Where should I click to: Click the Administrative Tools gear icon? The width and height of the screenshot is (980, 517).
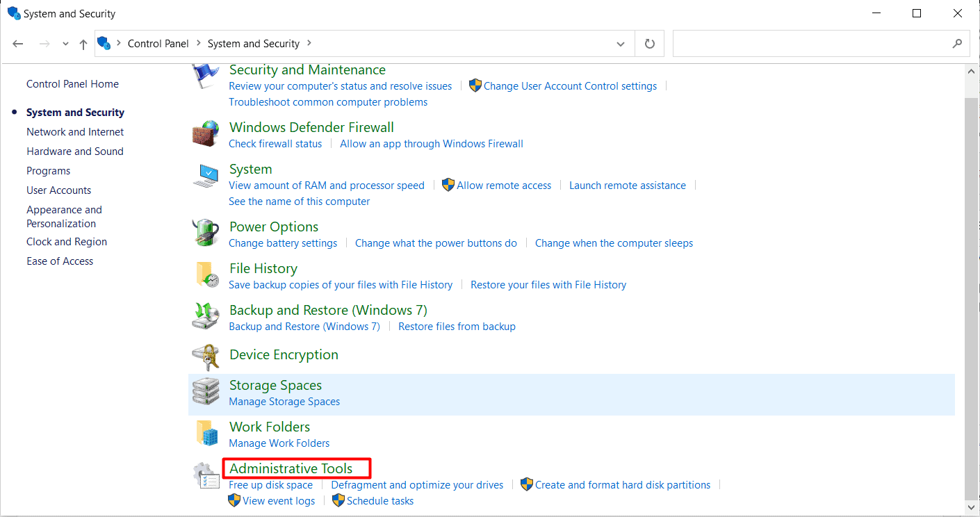click(206, 475)
